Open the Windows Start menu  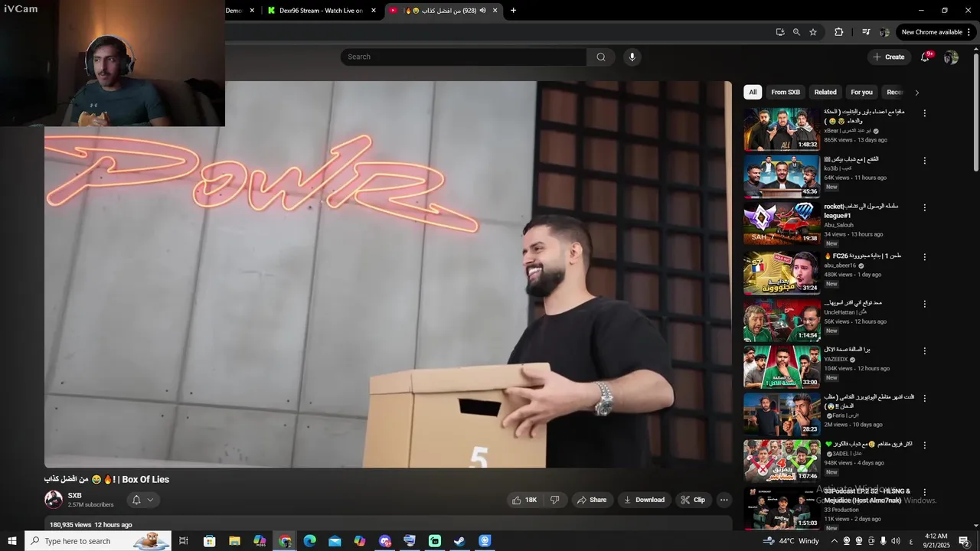(x=11, y=541)
